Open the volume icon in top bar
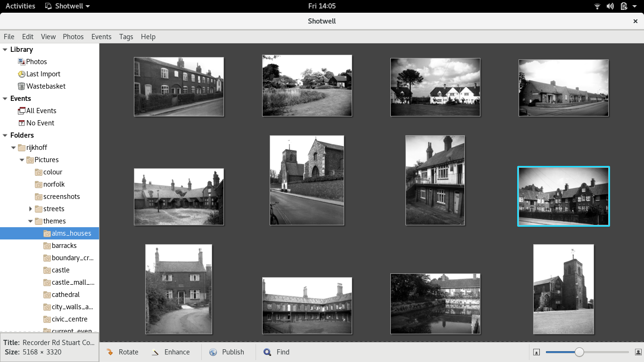Image resolution: width=644 pixels, height=362 pixels. pos(610,6)
